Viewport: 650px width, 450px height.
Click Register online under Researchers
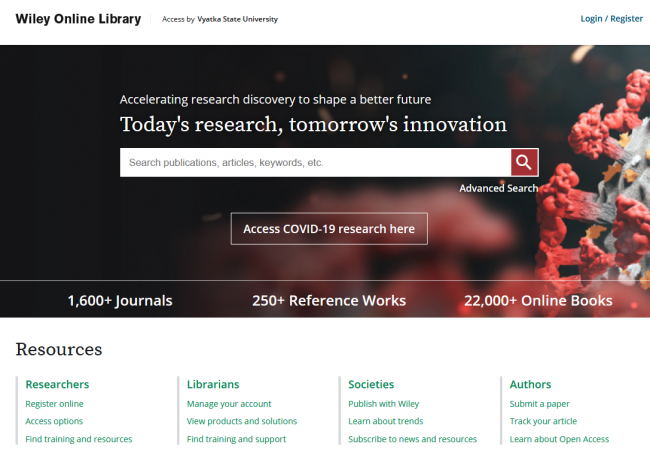pyautogui.click(x=54, y=404)
